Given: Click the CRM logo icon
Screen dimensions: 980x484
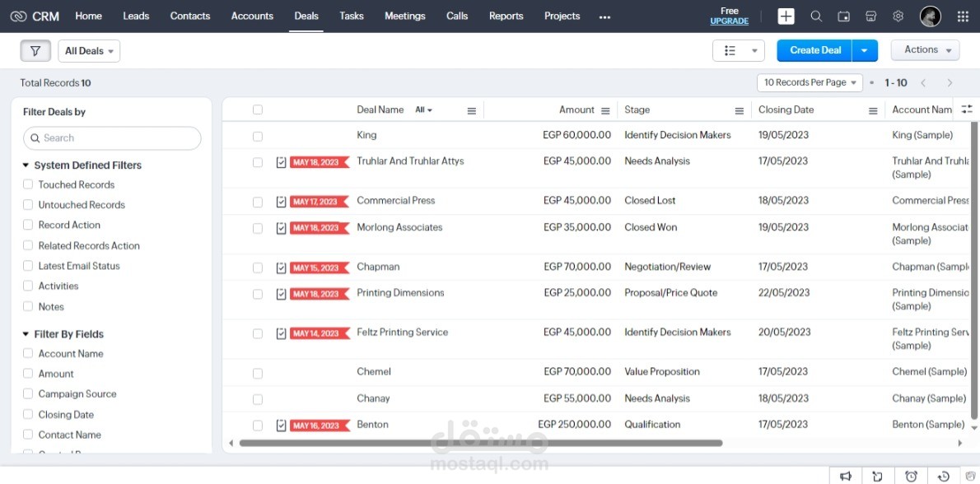Looking at the screenshot, I should (19, 16).
